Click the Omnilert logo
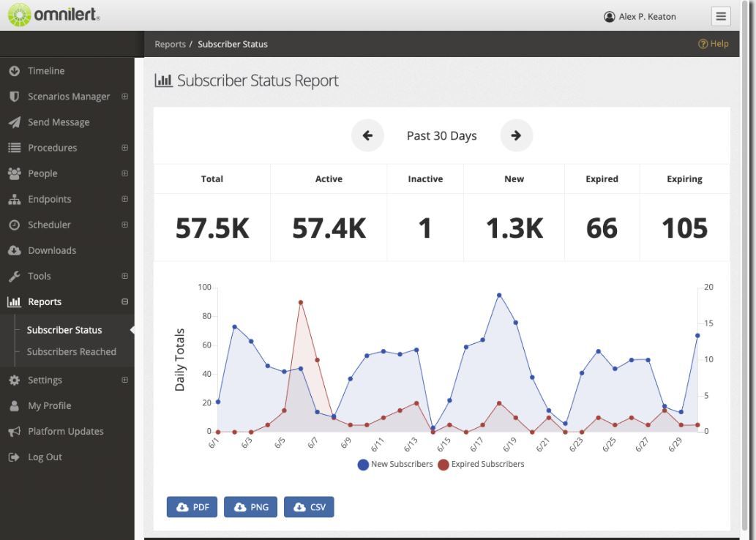This screenshot has height=540, width=756. point(53,15)
